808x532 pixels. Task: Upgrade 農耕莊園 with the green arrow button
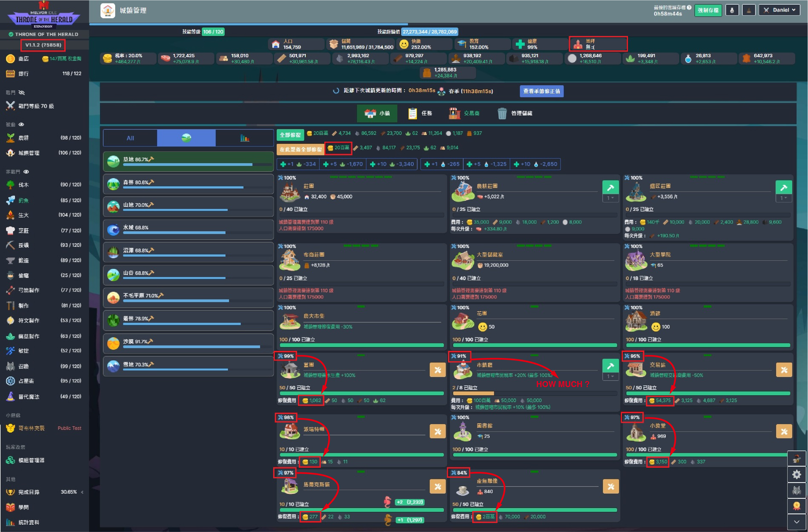[x=610, y=187]
